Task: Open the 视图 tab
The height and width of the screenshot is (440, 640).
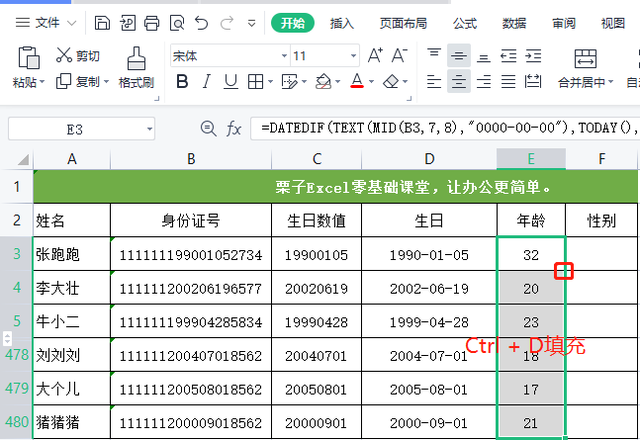Action: (613, 23)
